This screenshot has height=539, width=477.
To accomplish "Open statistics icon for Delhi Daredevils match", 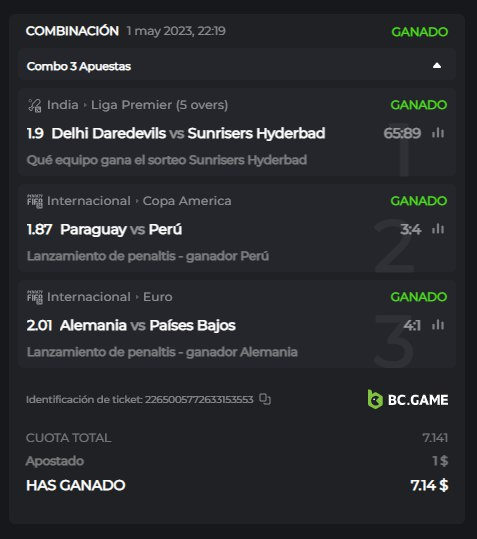I will click(438, 133).
